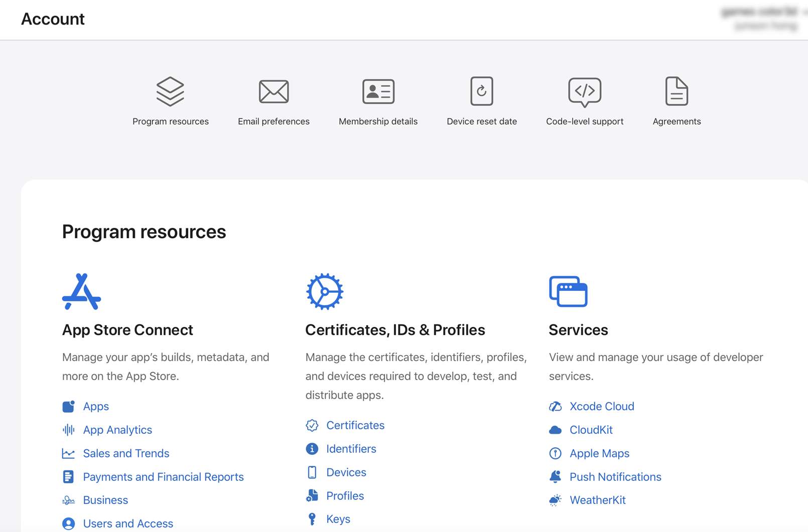Switch to Device reset date label
808x532 pixels.
click(482, 121)
